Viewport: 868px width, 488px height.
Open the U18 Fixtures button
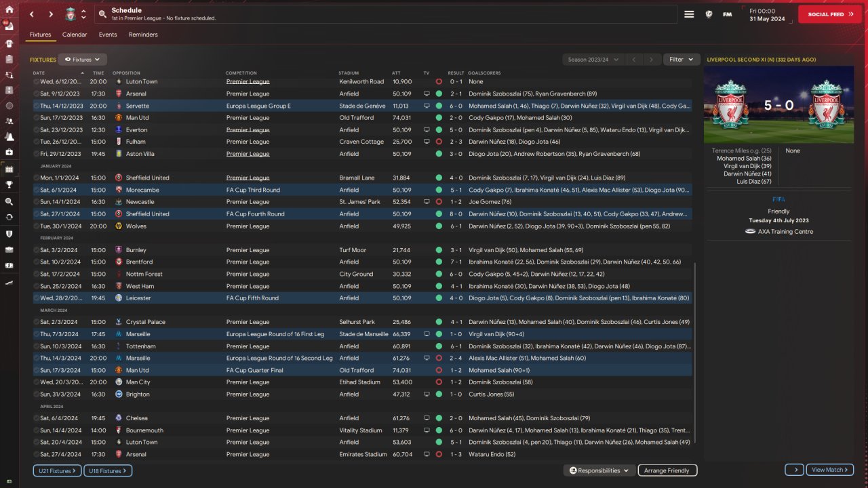(108, 470)
